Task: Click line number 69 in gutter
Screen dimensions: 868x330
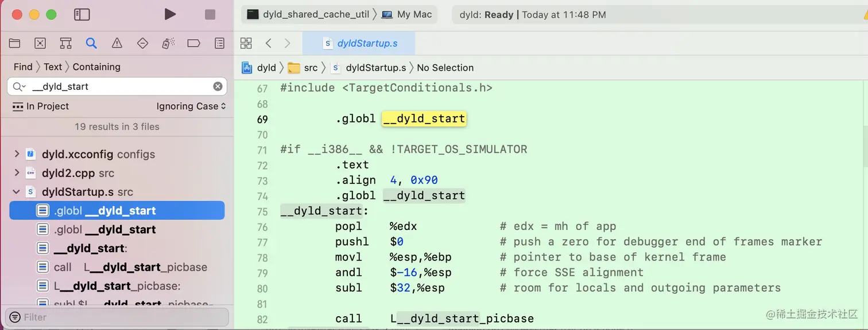Action: pyautogui.click(x=262, y=119)
